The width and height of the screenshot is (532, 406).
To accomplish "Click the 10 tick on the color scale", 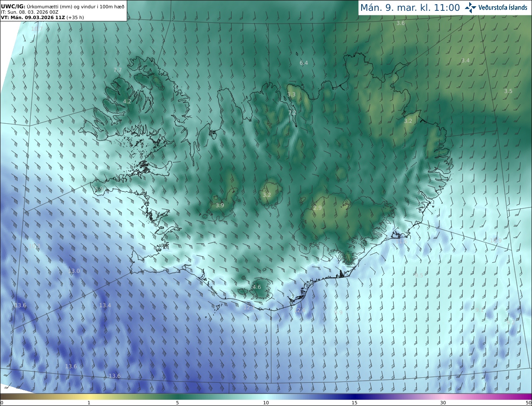I will point(266,403).
